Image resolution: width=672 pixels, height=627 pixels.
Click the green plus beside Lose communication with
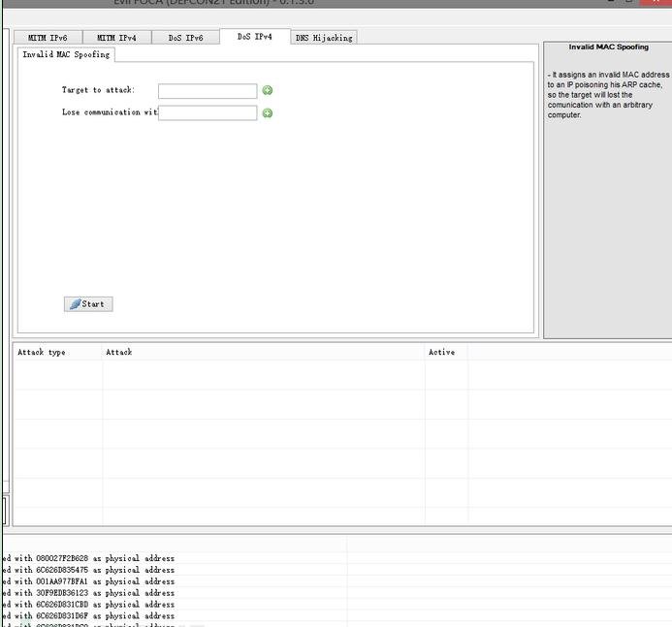coord(268,113)
